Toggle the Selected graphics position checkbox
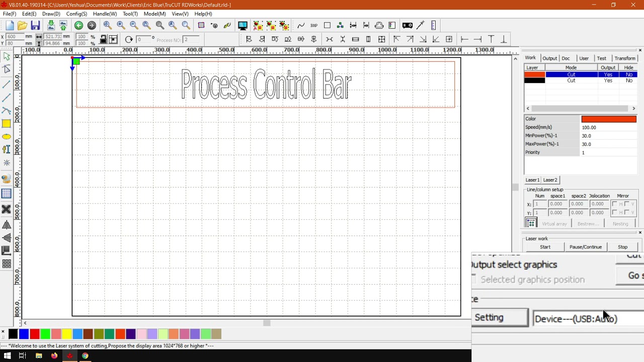Screen dimensions: 644x362 click(474, 280)
